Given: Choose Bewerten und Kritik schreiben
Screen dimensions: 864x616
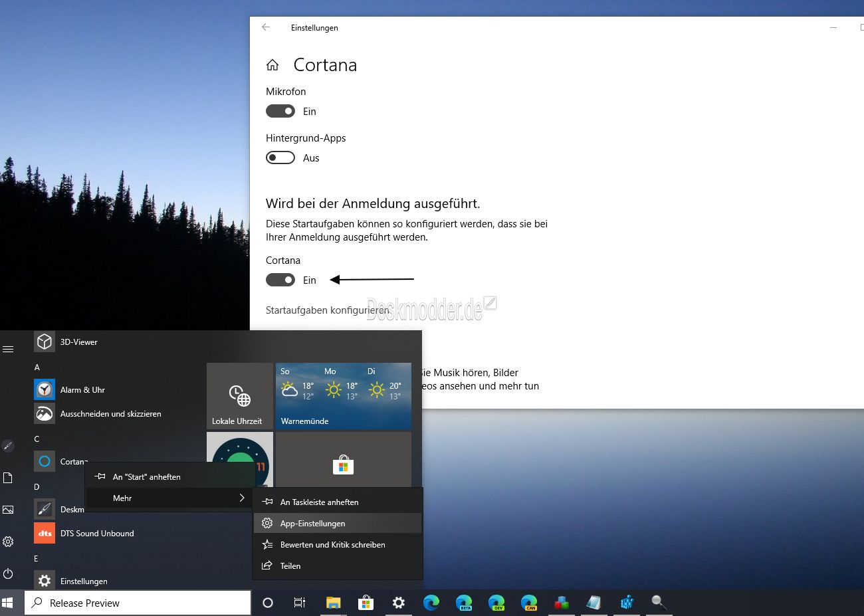Looking at the screenshot, I should coord(338,544).
